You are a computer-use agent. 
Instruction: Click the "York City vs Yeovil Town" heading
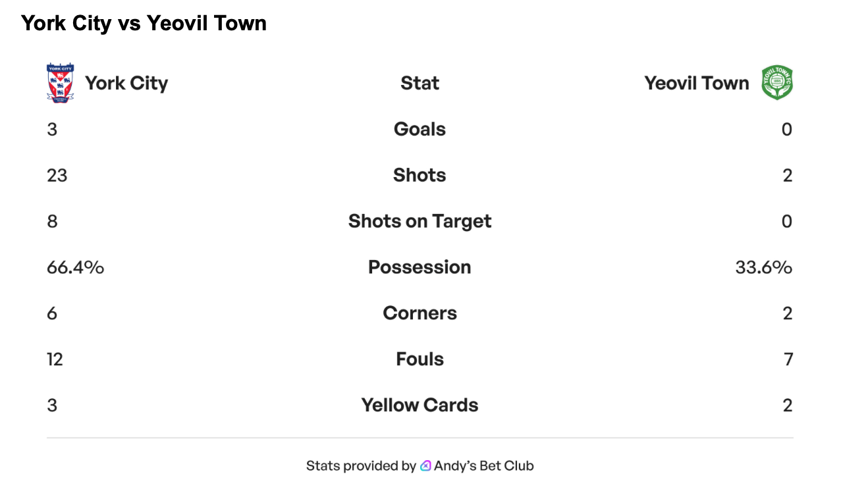click(x=144, y=24)
